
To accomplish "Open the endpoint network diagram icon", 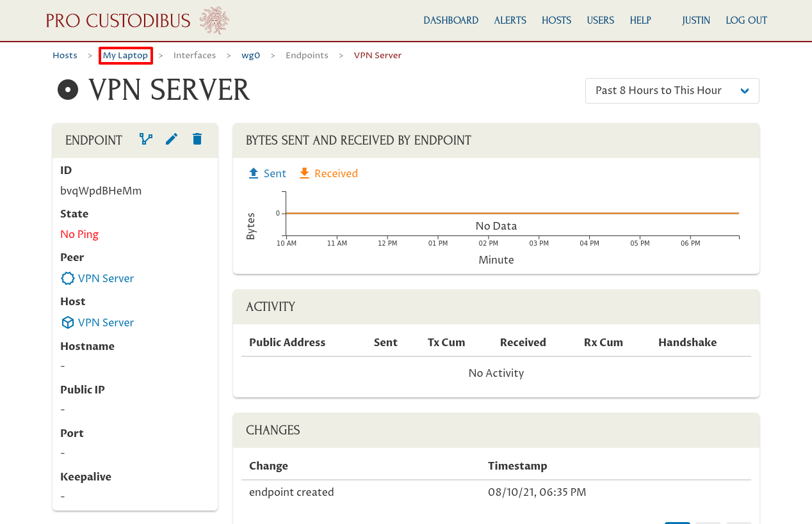I will 146,139.
